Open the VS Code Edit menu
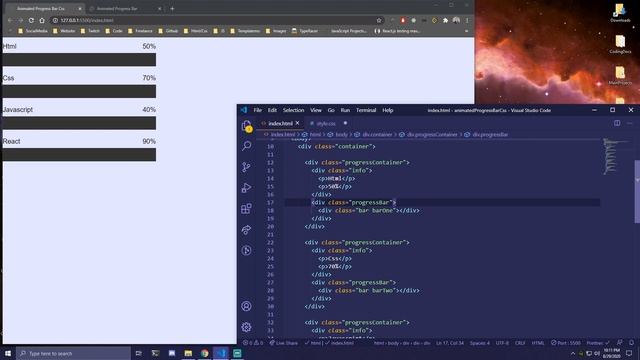The width and height of the screenshot is (640, 360). click(272, 110)
